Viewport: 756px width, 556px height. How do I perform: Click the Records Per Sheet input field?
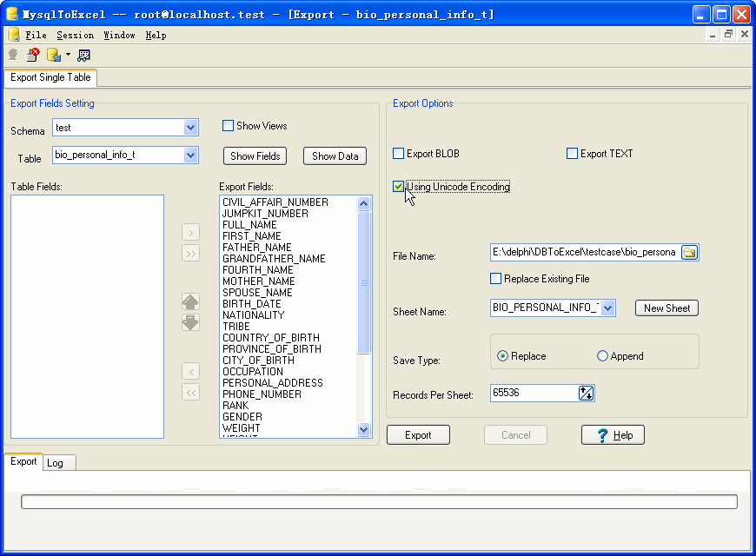click(x=534, y=393)
